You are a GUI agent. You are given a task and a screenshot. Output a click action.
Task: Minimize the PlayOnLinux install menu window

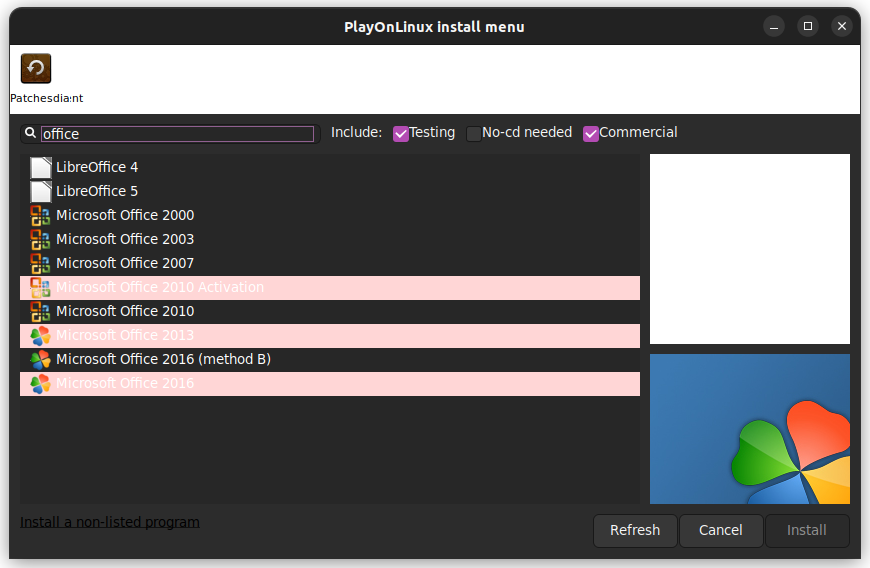[x=774, y=26]
